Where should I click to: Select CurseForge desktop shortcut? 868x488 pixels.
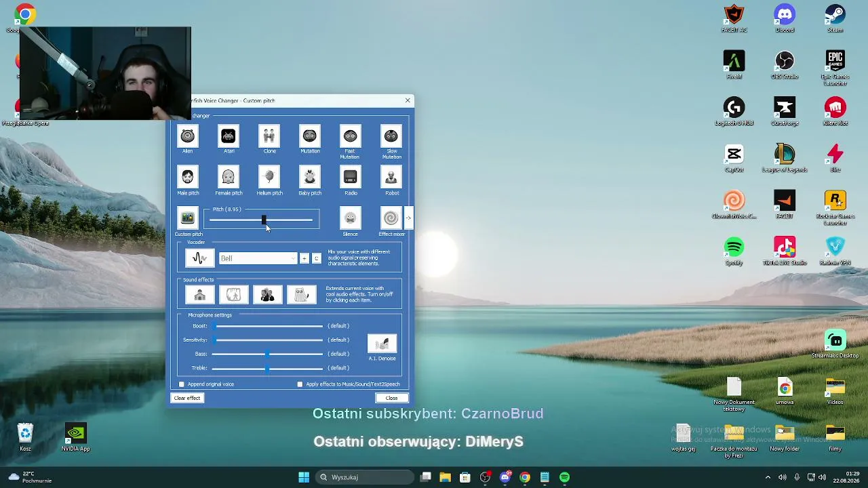785,112
